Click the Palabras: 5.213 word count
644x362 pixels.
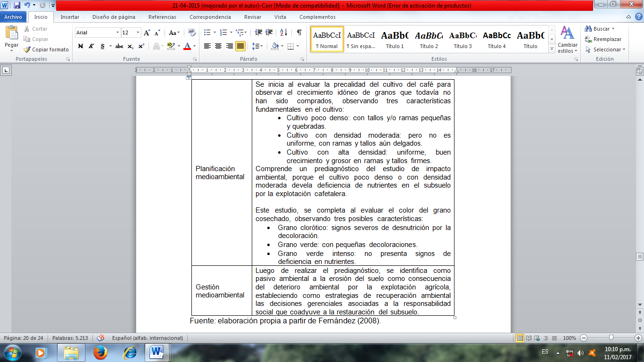click(x=70, y=338)
